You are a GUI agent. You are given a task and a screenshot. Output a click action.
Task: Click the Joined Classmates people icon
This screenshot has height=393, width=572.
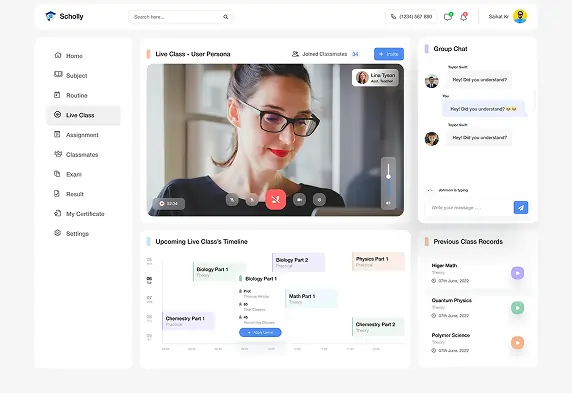295,54
